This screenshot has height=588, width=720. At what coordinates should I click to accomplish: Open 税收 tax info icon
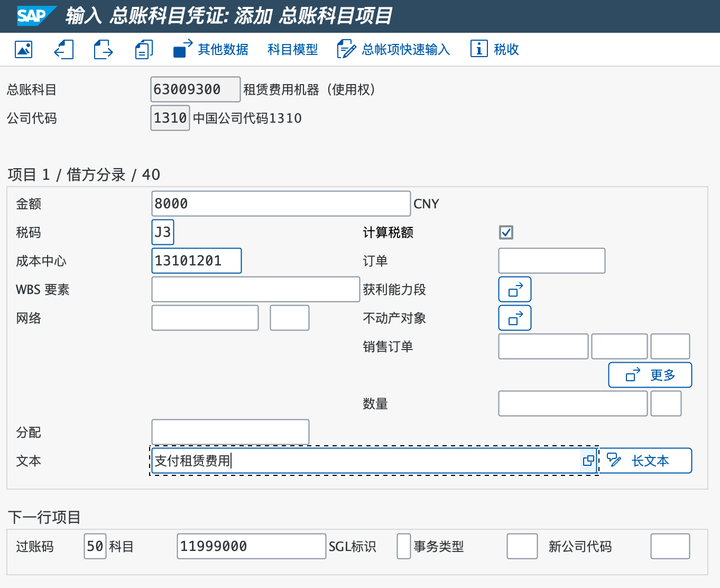[x=494, y=49]
